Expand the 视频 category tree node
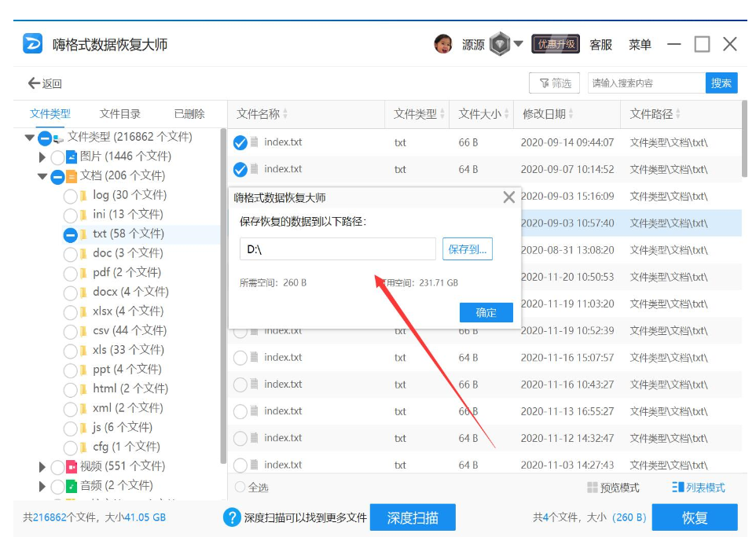 click(x=42, y=467)
